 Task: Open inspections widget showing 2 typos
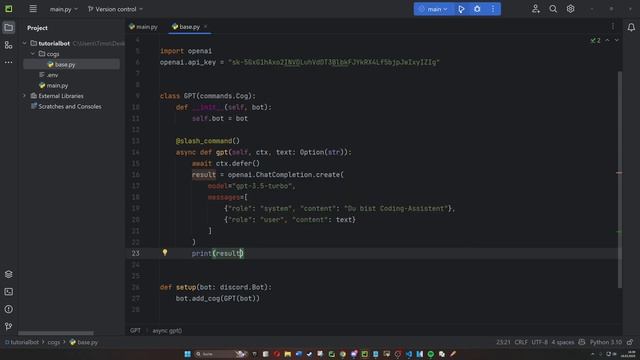pyautogui.click(x=596, y=40)
